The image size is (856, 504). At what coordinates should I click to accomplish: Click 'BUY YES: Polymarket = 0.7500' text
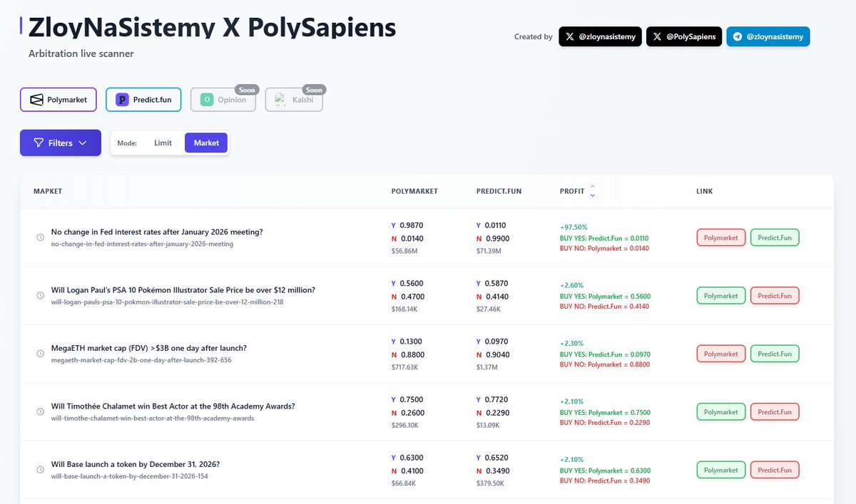[x=605, y=413]
